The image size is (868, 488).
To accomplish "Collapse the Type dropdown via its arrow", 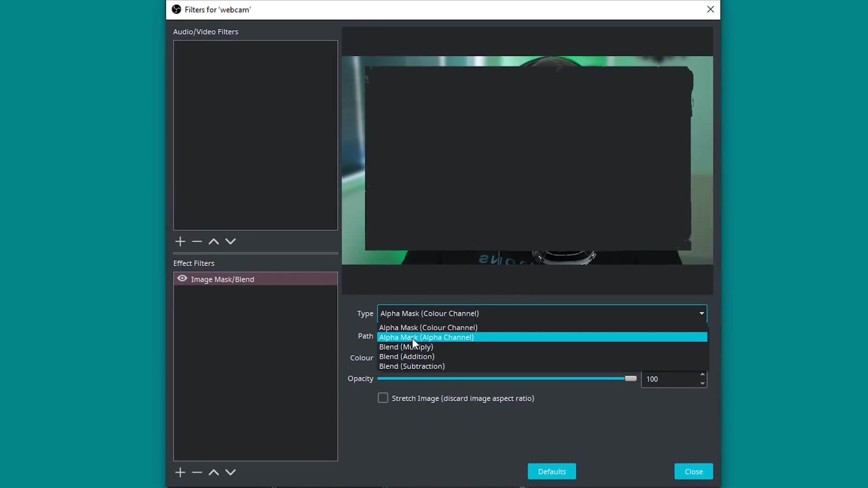I will (x=702, y=313).
